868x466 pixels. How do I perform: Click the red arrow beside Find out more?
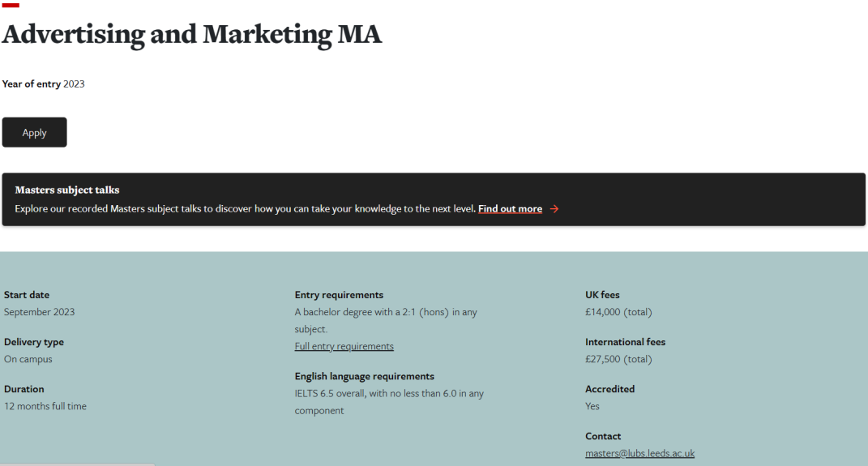click(x=554, y=209)
